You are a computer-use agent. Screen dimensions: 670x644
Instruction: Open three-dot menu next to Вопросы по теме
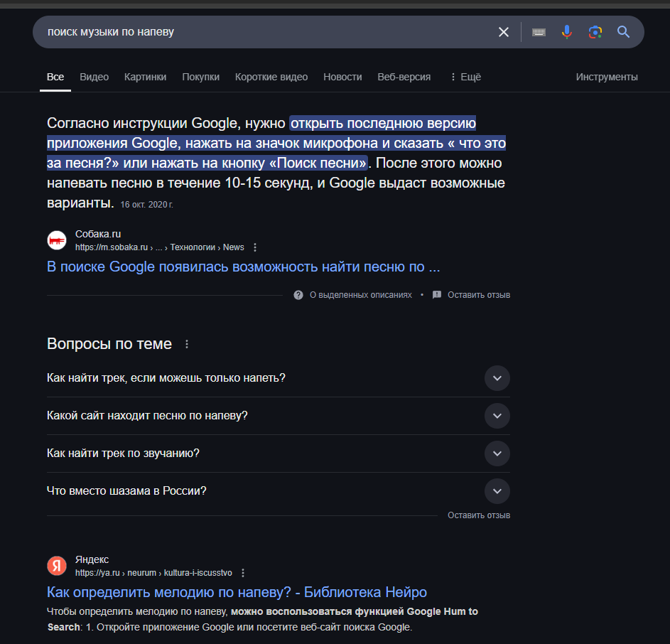point(187,344)
